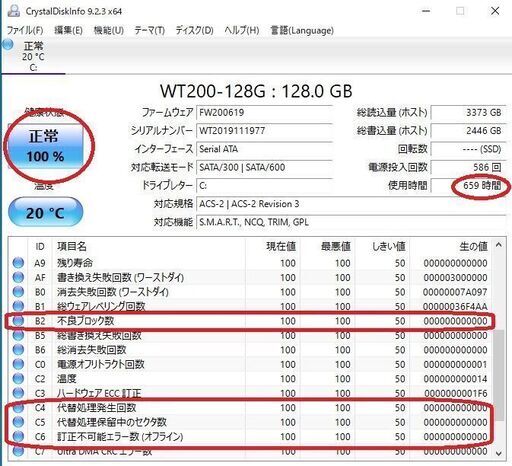512x466 pixels.
Task: Click the status orb for A9 残り寿命
Action: coord(18,263)
